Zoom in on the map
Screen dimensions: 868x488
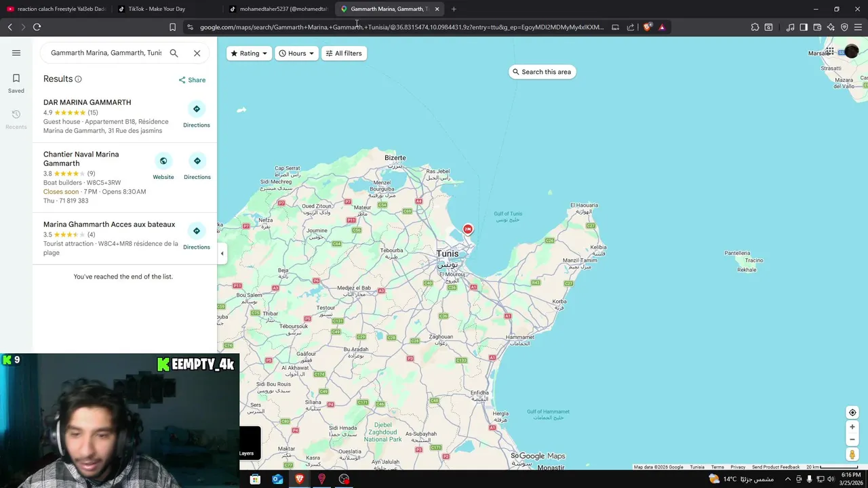pos(852,427)
